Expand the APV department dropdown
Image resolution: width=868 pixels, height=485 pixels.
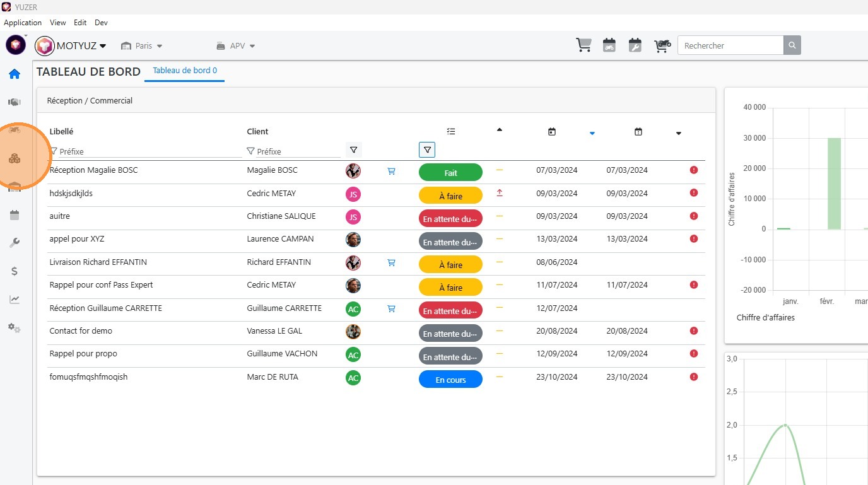click(236, 46)
